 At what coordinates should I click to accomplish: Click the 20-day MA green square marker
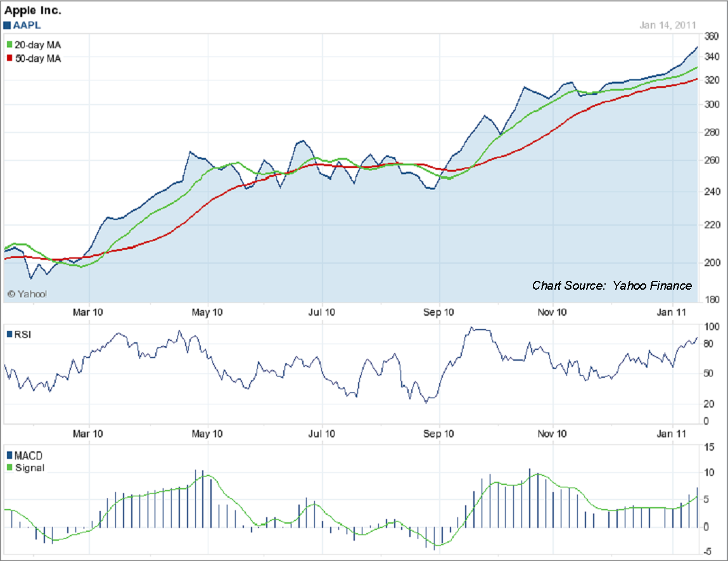(x=9, y=45)
